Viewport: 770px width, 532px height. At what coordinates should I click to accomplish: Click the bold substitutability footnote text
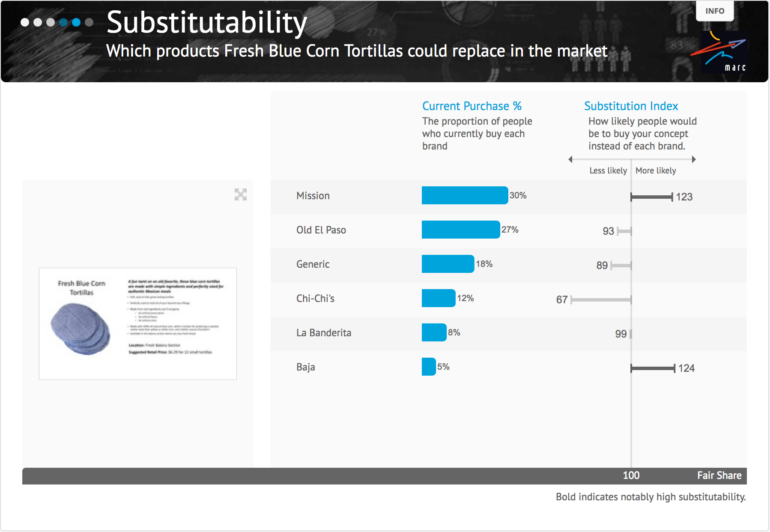[x=651, y=497]
